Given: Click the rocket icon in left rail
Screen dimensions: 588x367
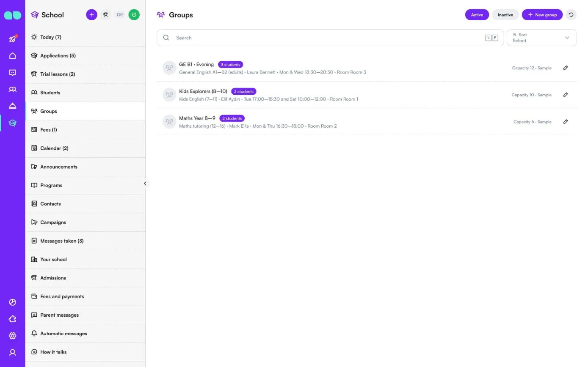Looking at the screenshot, I should pyautogui.click(x=13, y=39).
